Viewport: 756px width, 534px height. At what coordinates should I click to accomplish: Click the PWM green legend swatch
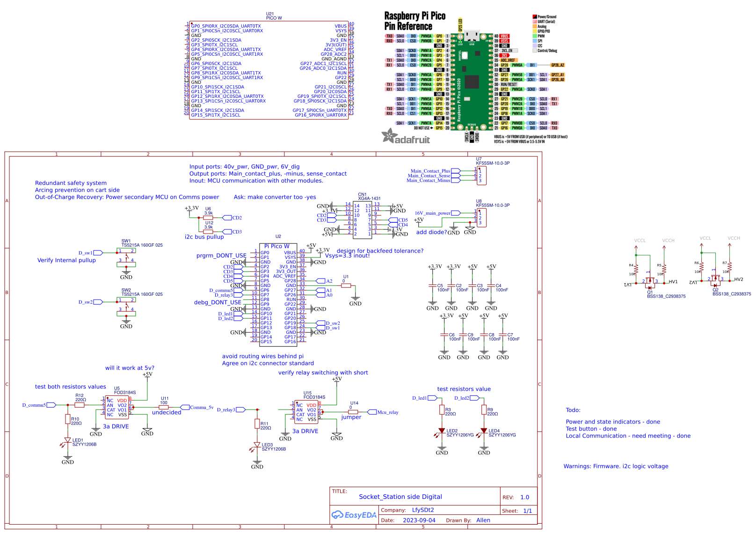pos(535,36)
